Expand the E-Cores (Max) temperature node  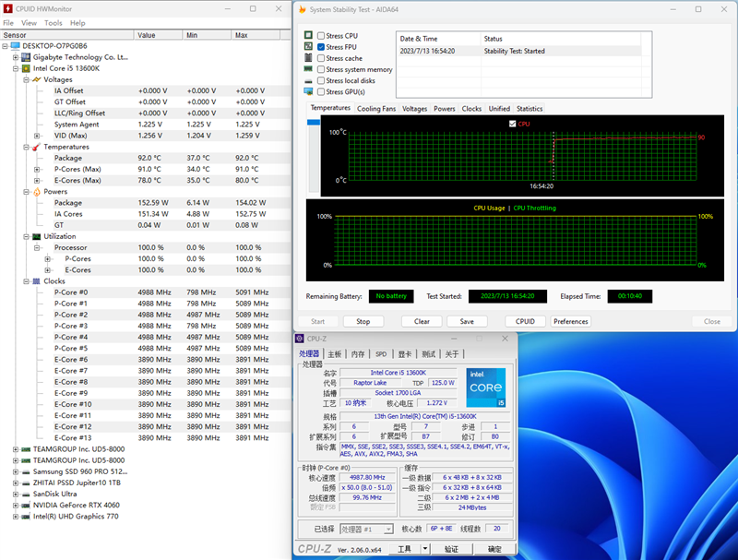point(37,181)
